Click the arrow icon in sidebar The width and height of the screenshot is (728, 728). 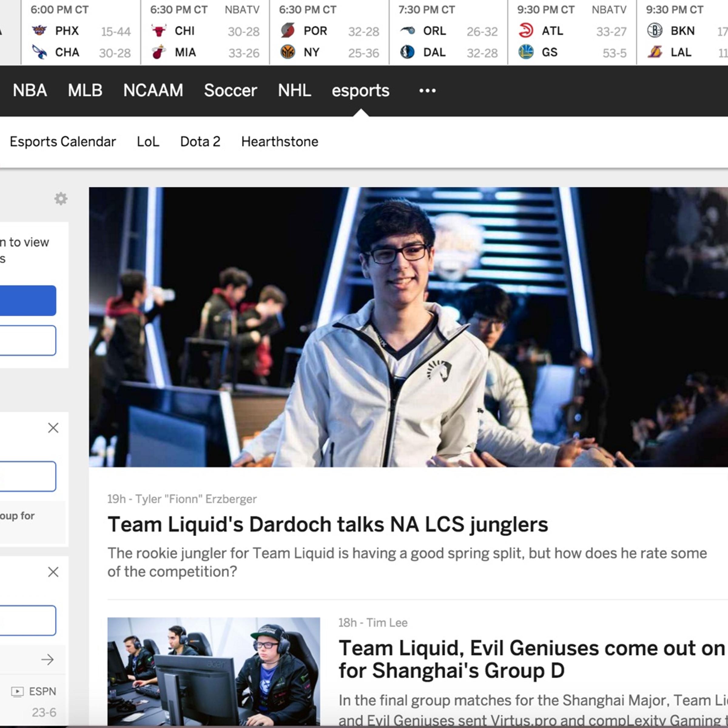pyautogui.click(x=48, y=659)
